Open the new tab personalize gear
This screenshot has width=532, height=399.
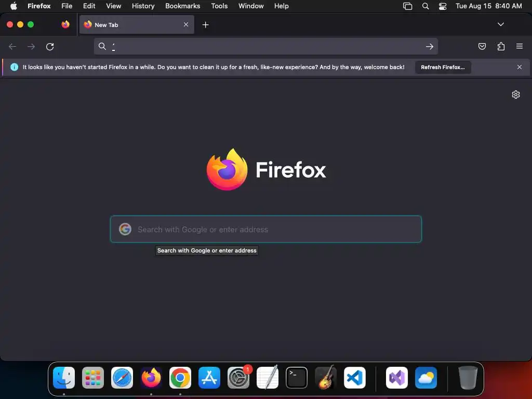(516, 95)
